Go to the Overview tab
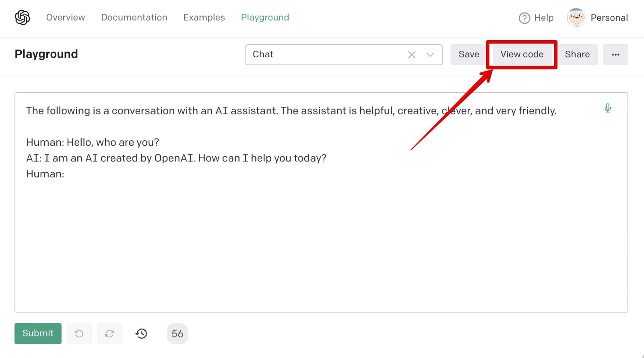 point(66,18)
